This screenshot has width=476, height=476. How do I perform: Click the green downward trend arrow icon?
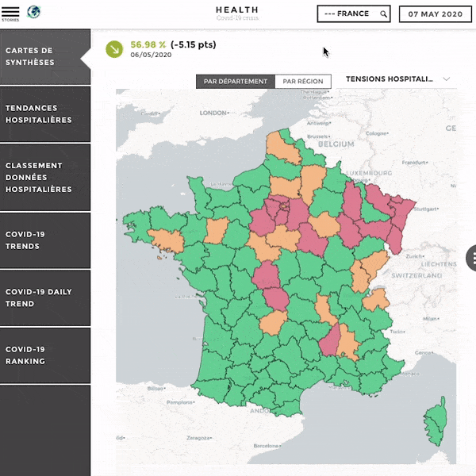click(114, 49)
